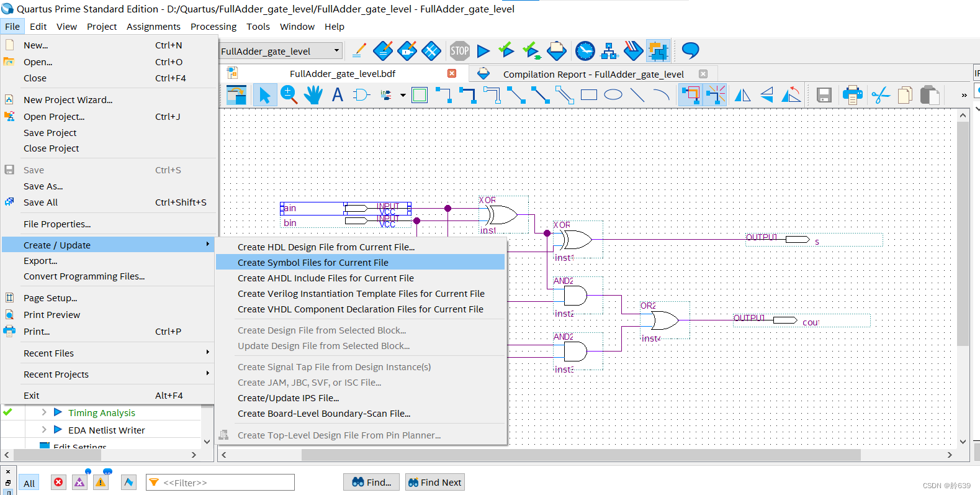Open the Processing menu
This screenshot has width=980, height=495.
[x=214, y=27]
